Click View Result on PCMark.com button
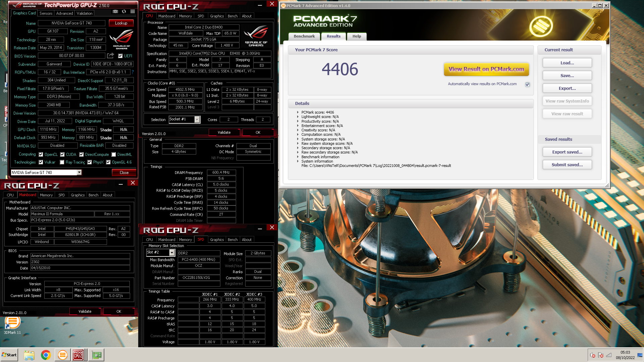This screenshot has height=362, width=644. pyautogui.click(x=486, y=69)
